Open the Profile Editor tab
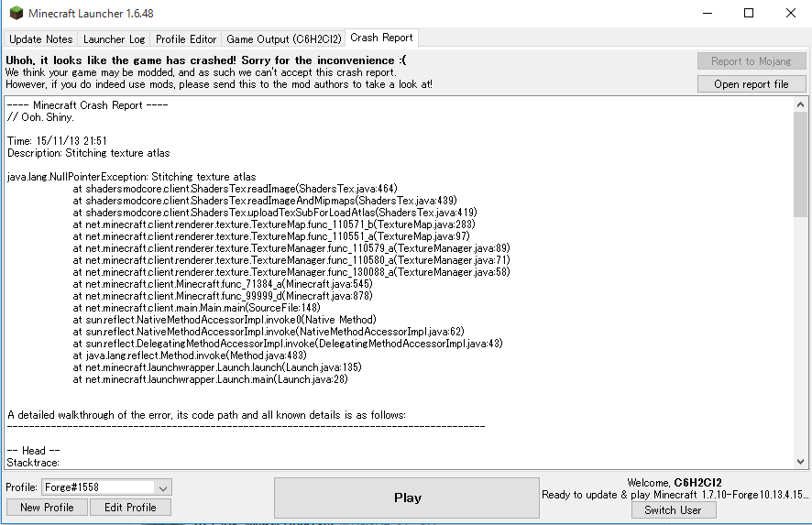 186,39
